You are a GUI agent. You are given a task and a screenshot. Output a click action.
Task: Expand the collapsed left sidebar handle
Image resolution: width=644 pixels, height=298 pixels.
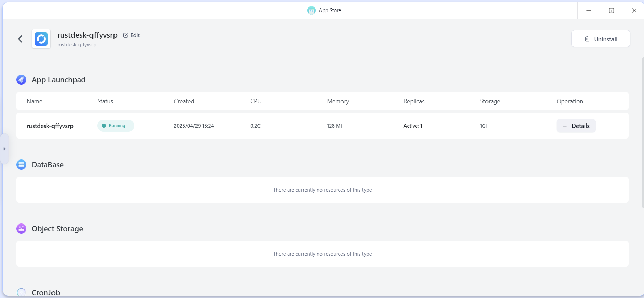tap(4, 149)
